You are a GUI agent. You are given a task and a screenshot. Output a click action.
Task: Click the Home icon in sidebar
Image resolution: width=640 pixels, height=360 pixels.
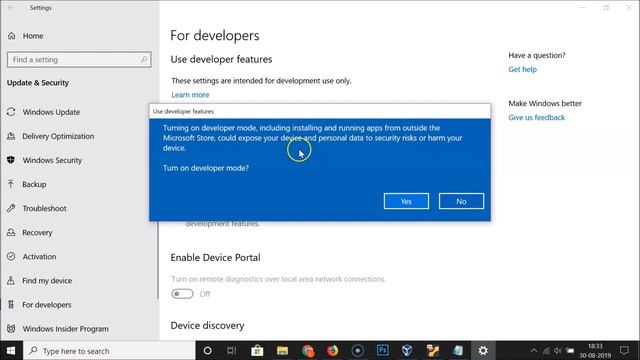(11, 36)
